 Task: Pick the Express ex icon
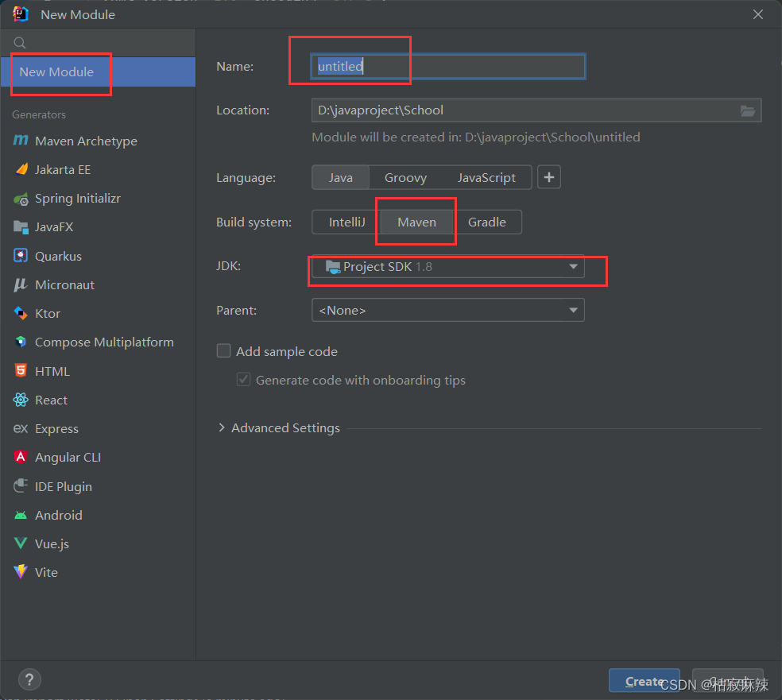pyautogui.click(x=20, y=429)
